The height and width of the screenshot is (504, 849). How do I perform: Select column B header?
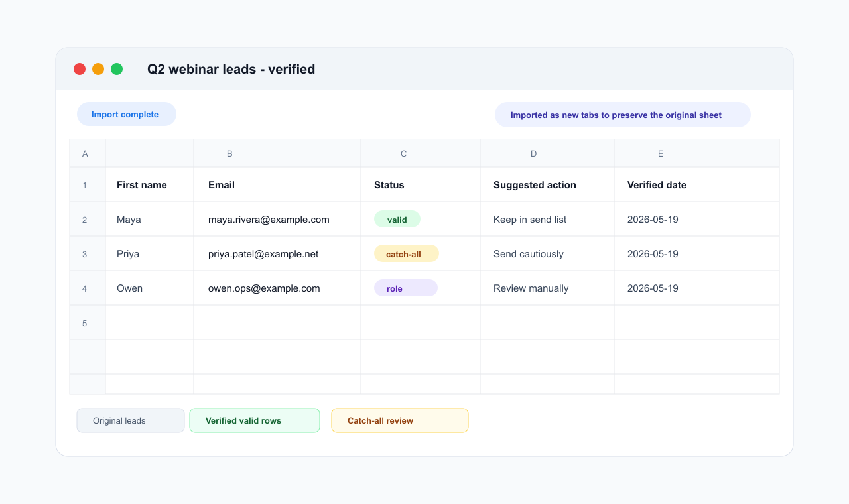click(277, 153)
